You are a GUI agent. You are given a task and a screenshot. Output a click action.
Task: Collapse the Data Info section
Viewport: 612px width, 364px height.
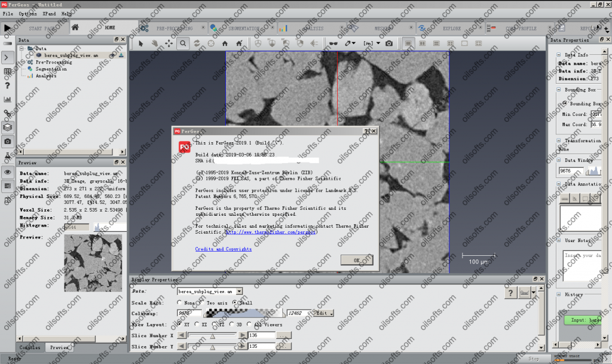[x=559, y=55]
